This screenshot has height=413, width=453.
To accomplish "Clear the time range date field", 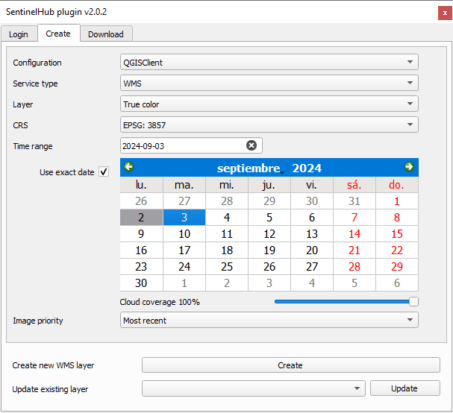I will (251, 145).
